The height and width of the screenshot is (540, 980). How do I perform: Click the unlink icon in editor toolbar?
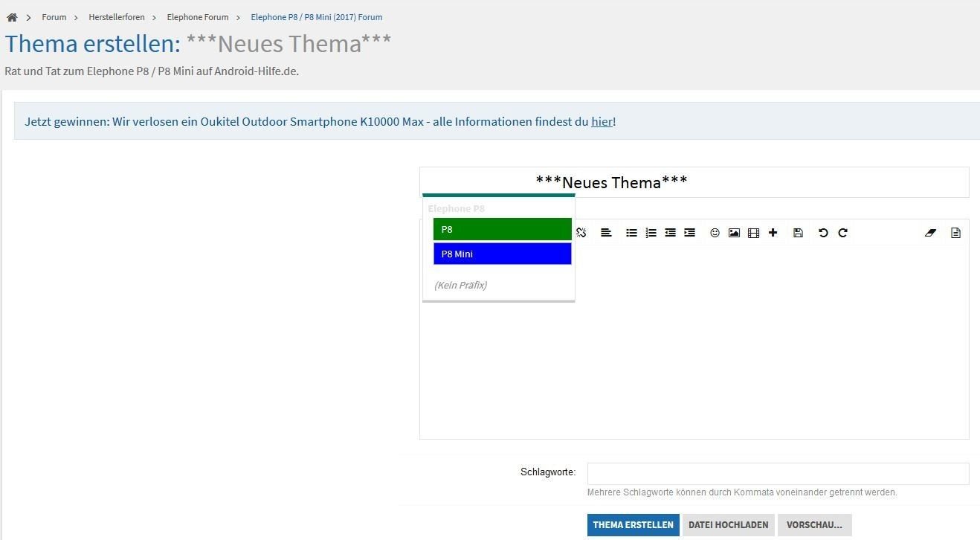tap(581, 233)
